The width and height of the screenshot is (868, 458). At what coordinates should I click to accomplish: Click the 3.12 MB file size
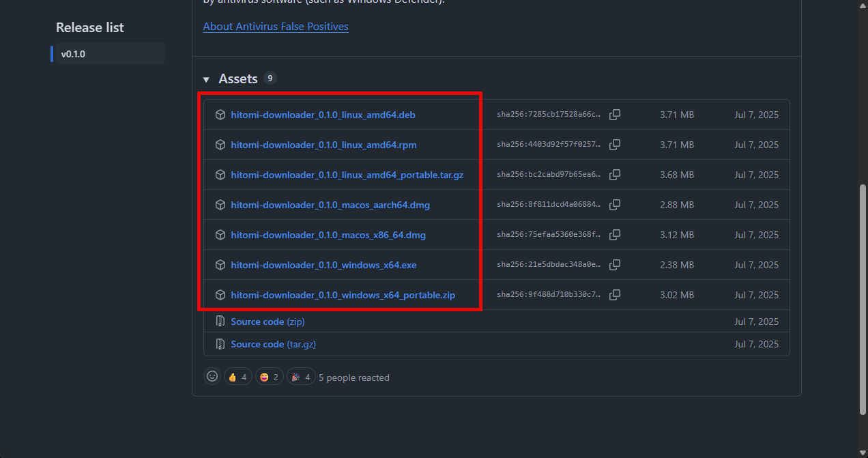coord(677,235)
